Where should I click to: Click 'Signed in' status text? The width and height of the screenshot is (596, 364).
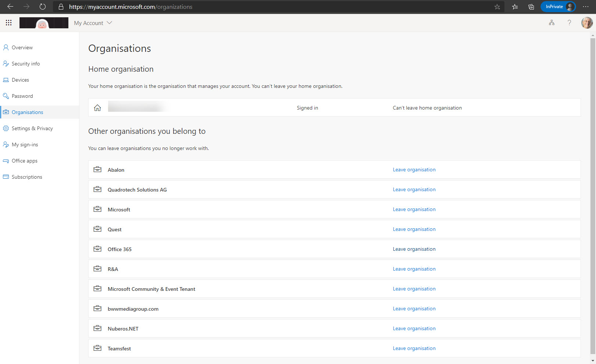pos(307,108)
